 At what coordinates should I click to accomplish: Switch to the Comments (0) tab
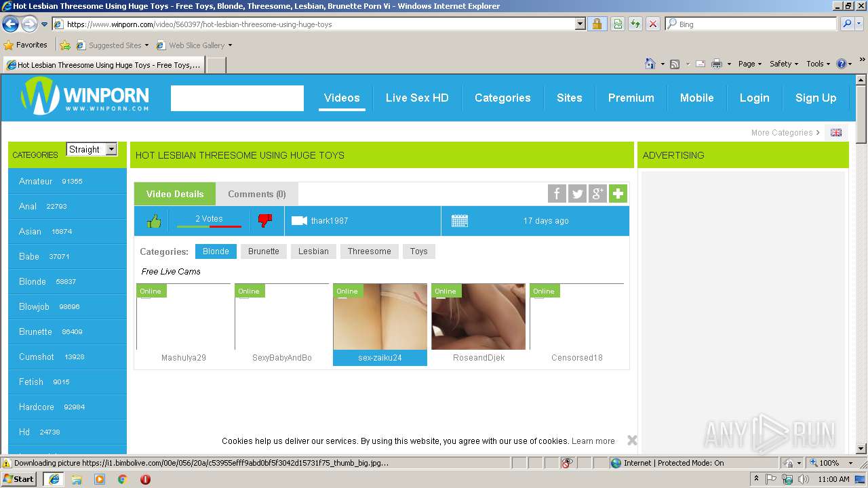coord(257,194)
